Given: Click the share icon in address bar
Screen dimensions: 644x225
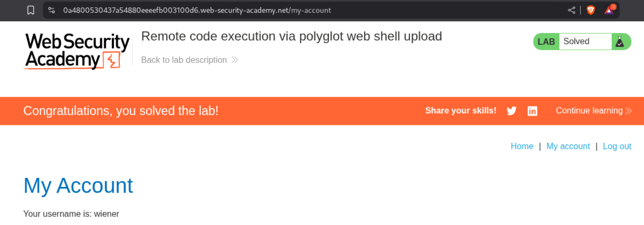Looking at the screenshot, I should coord(571,10).
